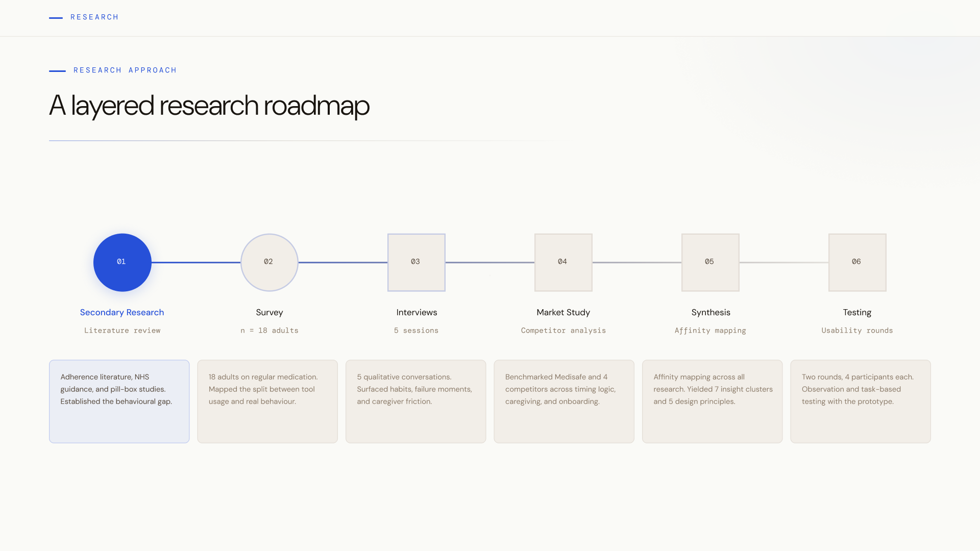The height and width of the screenshot is (551, 980).
Task: Select the 06 Testing step square
Action: click(x=857, y=262)
